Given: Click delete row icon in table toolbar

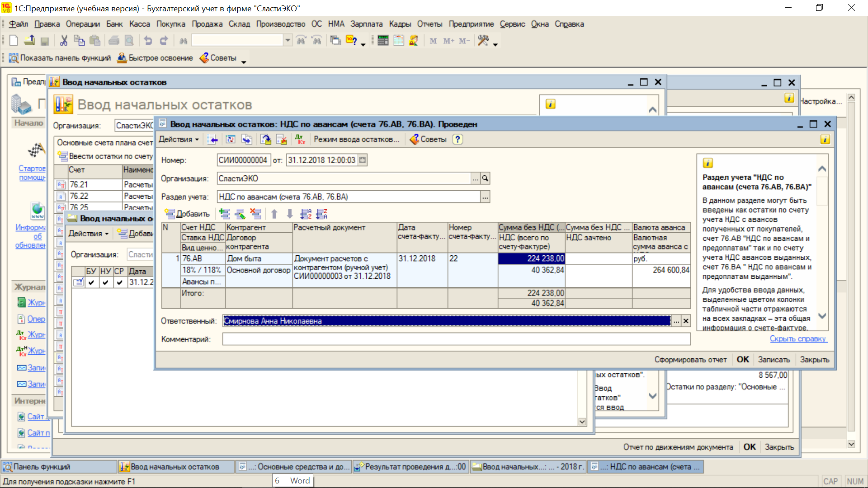Looking at the screenshot, I should [x=255, y=214].
